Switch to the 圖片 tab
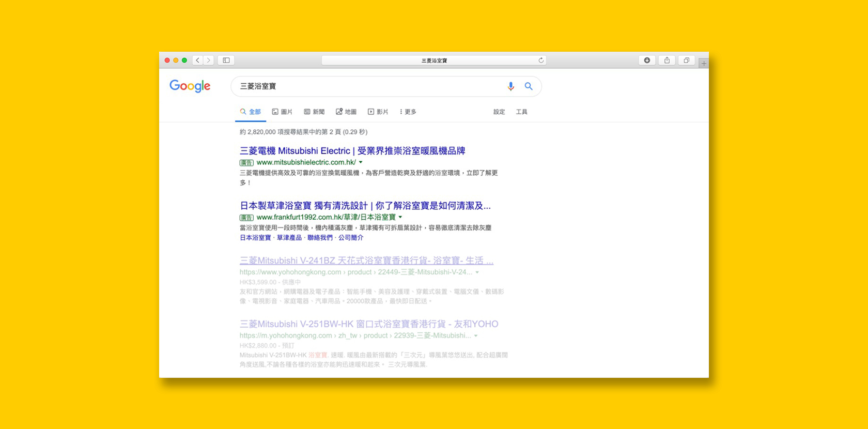 coord(283,112)
